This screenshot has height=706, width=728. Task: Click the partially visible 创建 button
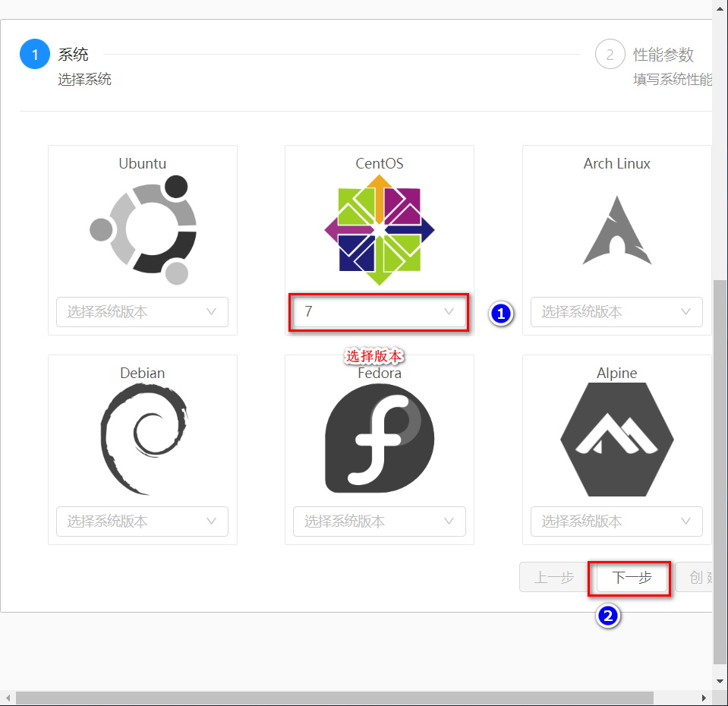click(694, 578)
